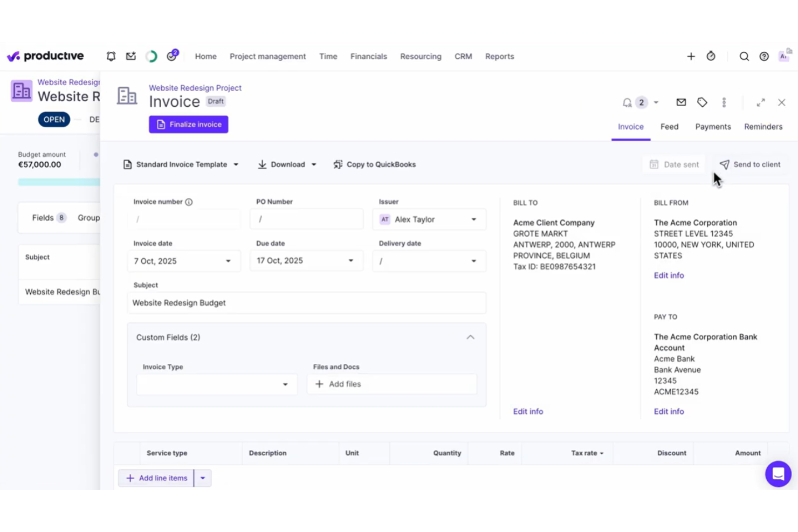Expand invoice panel to full screen
This screenshot has width=798, height=532.
pyautogui.click(x=761, y=102)
